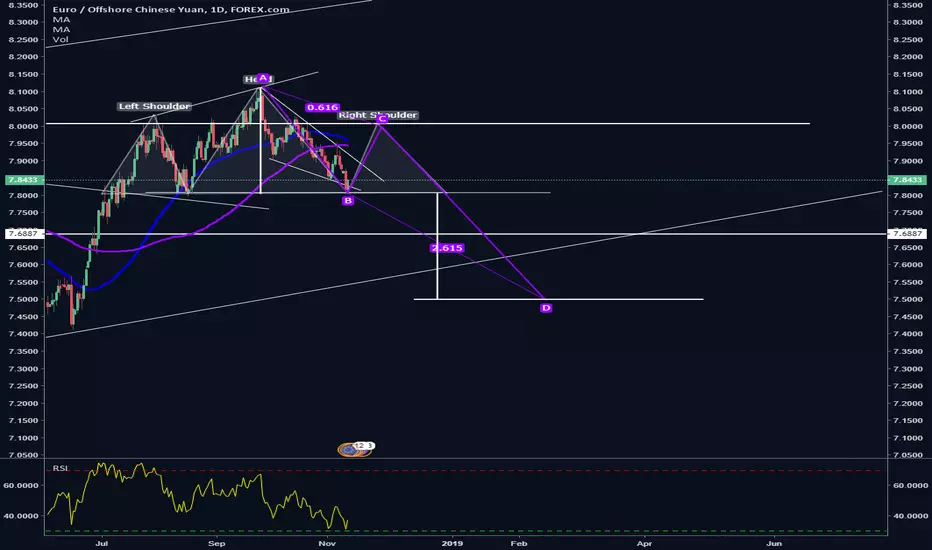Click the Apr label on time axis
This screenshot has height=550, width=932.
pos(644,543)
